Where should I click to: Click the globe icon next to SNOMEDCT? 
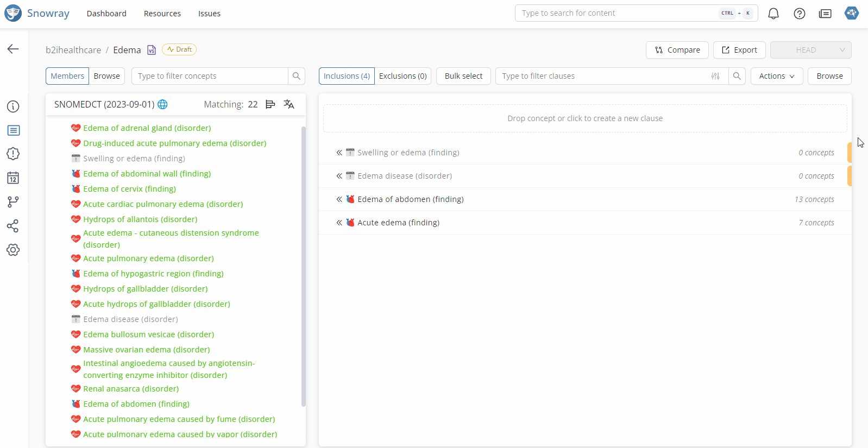click(x=162, y=104)
